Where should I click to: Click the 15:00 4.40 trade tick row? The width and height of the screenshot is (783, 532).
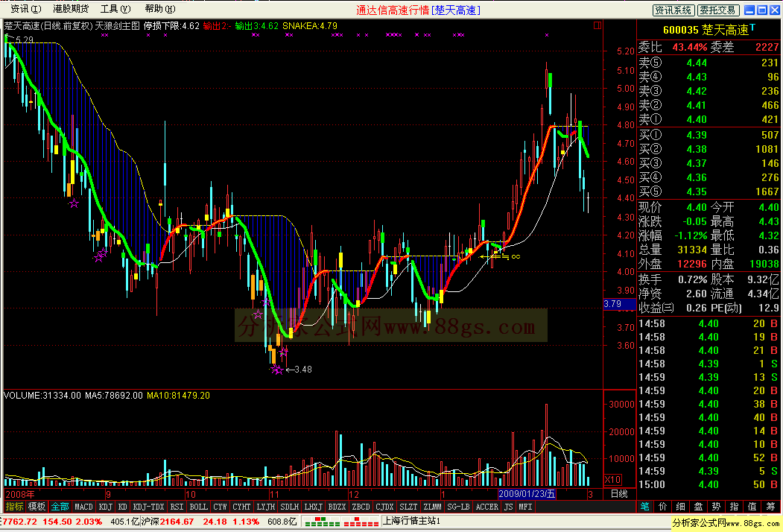click(x=709, y=484)
